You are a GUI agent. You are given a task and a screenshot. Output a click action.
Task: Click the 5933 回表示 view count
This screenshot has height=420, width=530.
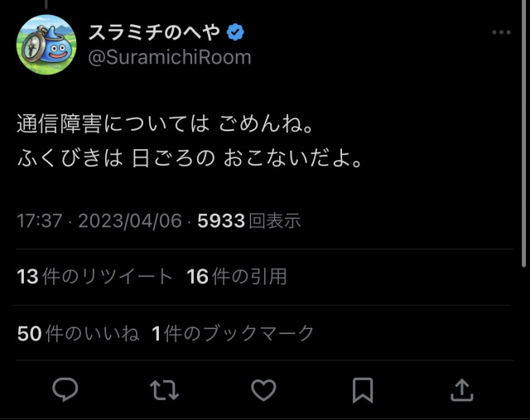[x=248, y=220]
